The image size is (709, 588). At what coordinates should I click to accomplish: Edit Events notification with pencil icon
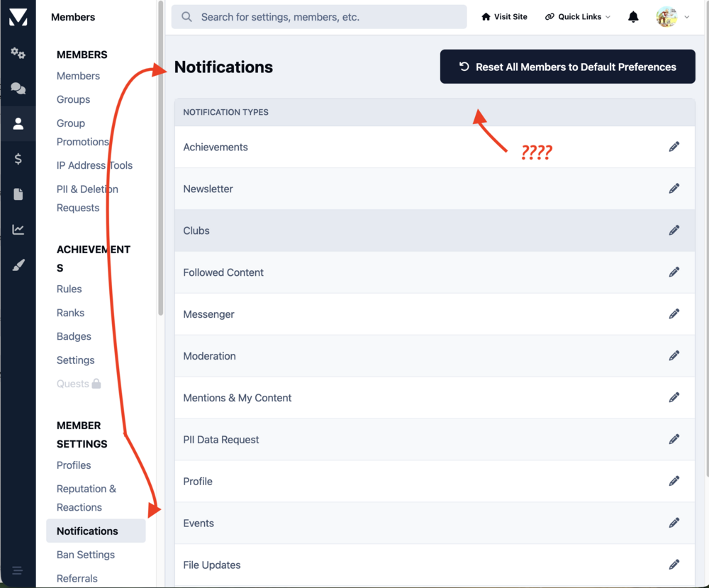click(x=674, y=523)
